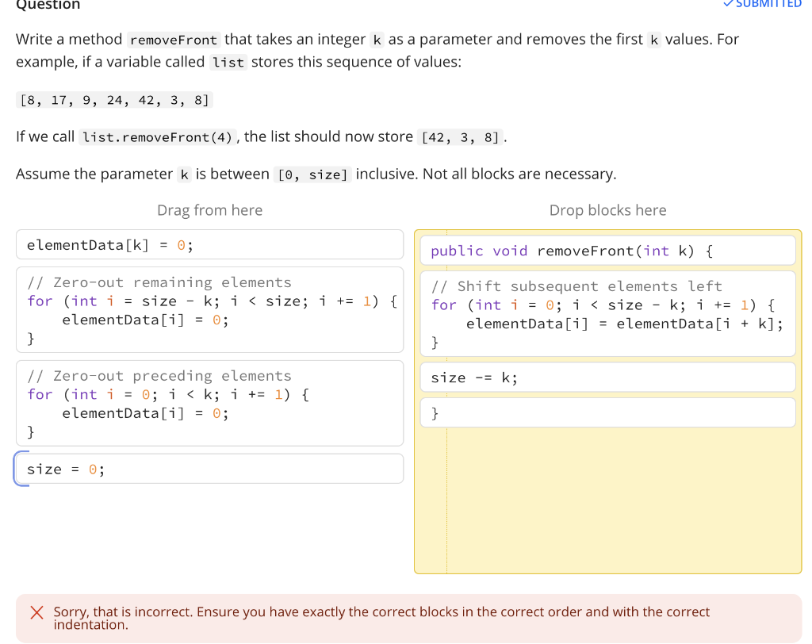
Task: Click the "Zero-out preceding elements" loop block
Action: (209, 403)
